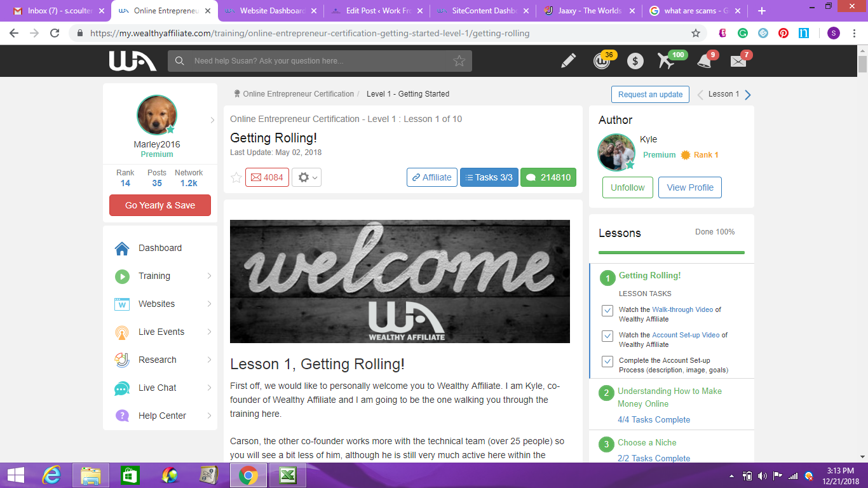The image size is (868, 488).
Task: Click the magnifier icon in WA search bar
Action: (180, 61)
